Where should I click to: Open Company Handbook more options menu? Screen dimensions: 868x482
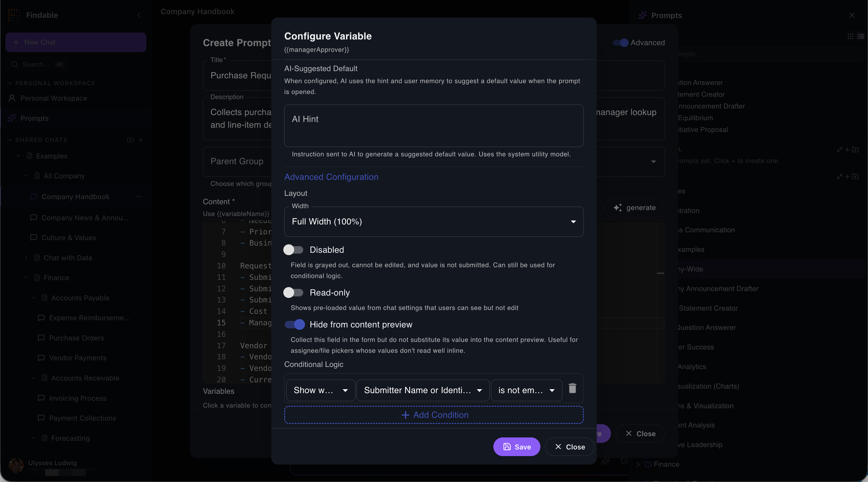139,196
